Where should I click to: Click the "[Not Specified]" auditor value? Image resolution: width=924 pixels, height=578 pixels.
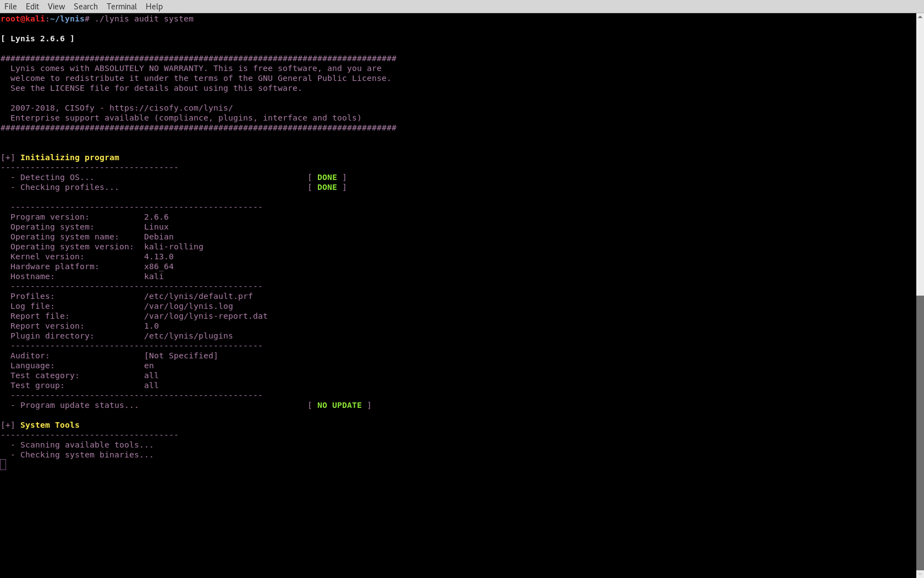coord(181,356)
